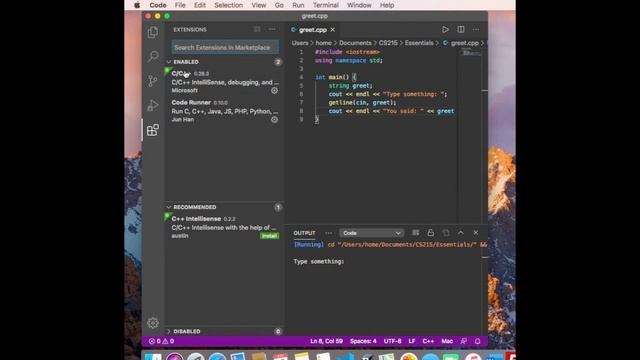Select the Extensions view icon
The width and height of the screenshot is (640, 360).
(x=153, y=130)
